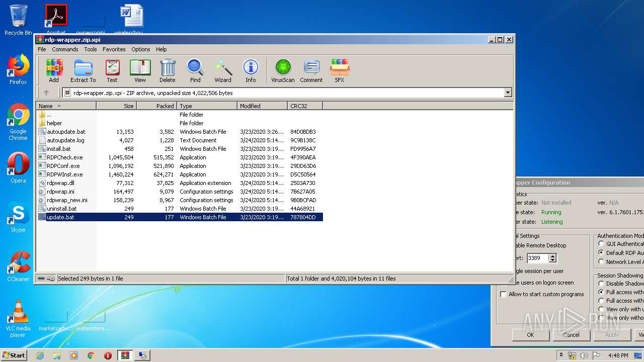Sort by the Packed column header
The height and width of the screenshot is (362, 644).
[x=156, y=106]
